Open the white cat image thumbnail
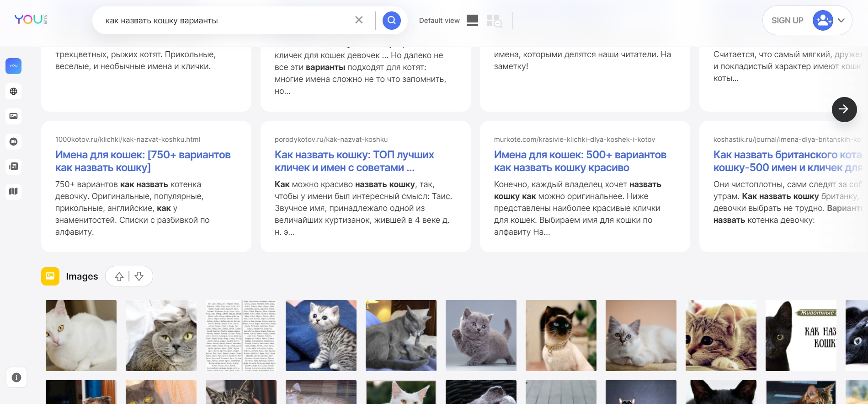 tap(81, 335)
